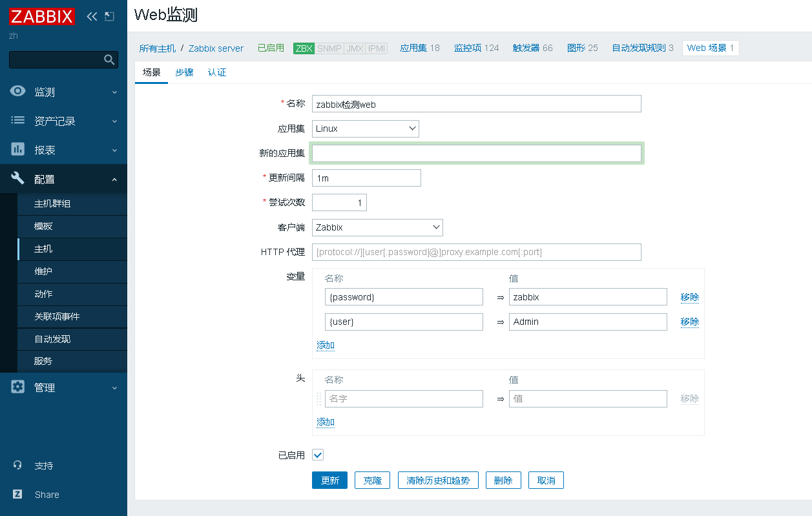Viewport: 812px width, 516px height.
Task: Click the 更新 button
Action: pos(329,480)
